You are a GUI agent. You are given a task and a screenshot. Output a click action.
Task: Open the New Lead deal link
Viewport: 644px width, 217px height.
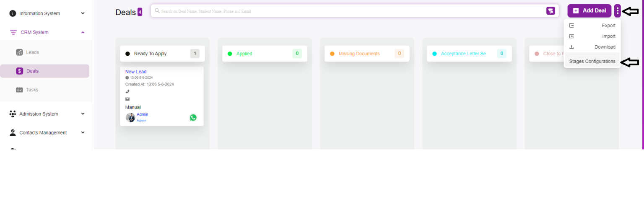pyautogui.click(x=136, y=72)
